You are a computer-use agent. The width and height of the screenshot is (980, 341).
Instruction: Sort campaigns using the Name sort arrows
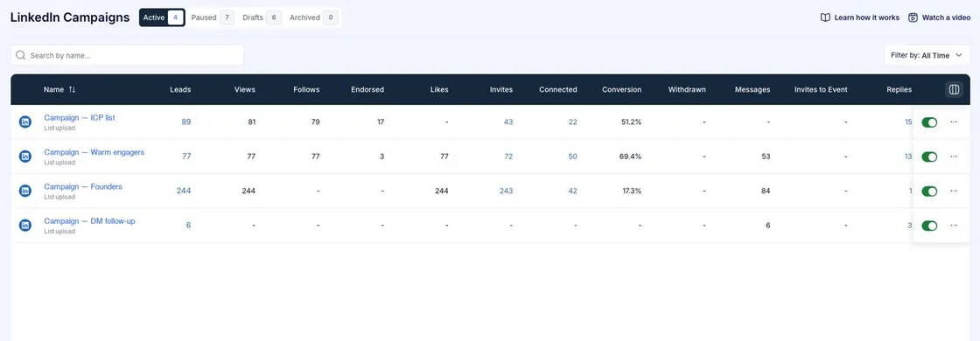pos(72,90)
